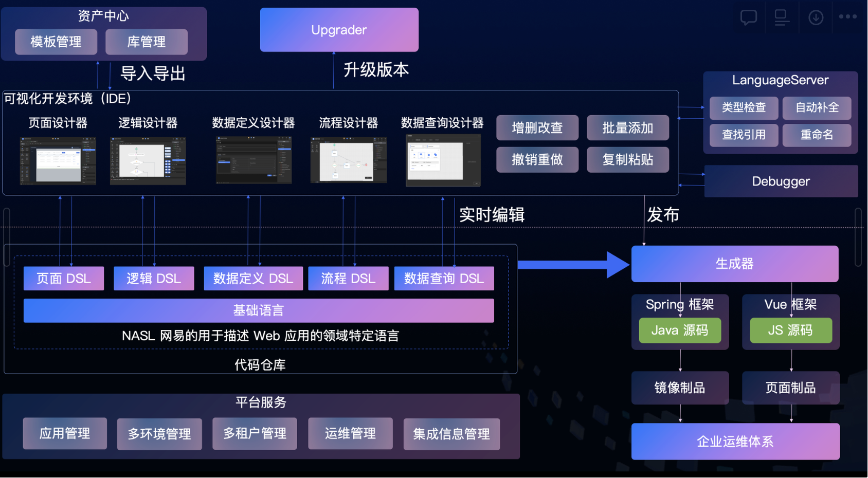Click the 多环境管理 box
The image size is (868, 478).
tap(159, 434)
